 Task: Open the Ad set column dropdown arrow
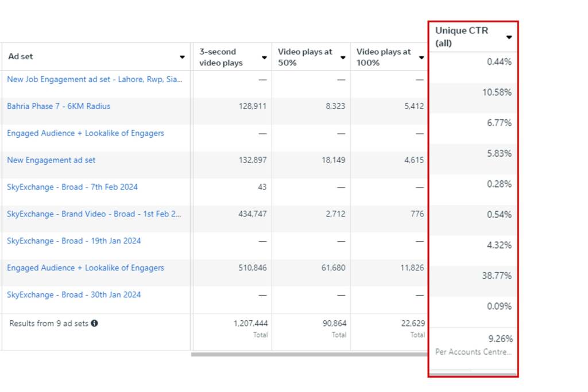[x=182, y=57]
